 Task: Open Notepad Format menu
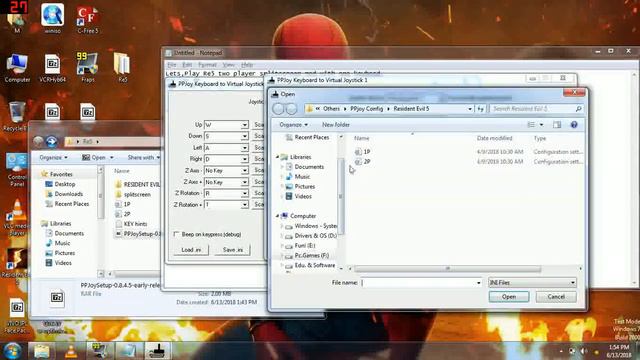(207, 65)
